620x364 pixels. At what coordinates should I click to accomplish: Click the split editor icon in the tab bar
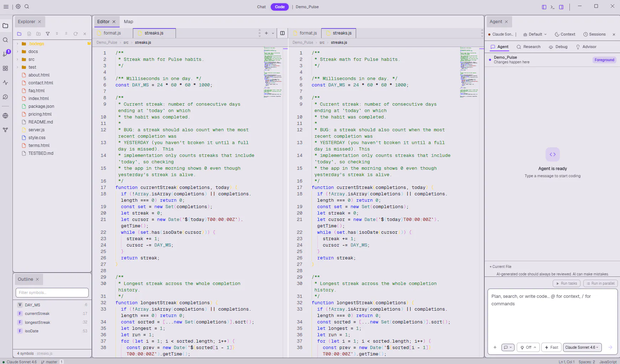click(282, 33)
